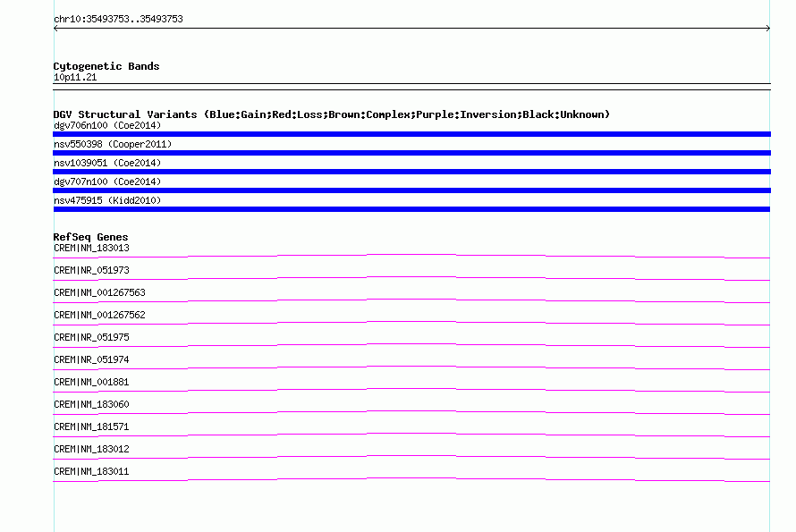Click the magenta line under CREM|NM_181571
The image size is (796, 532).
coord(411,435)
